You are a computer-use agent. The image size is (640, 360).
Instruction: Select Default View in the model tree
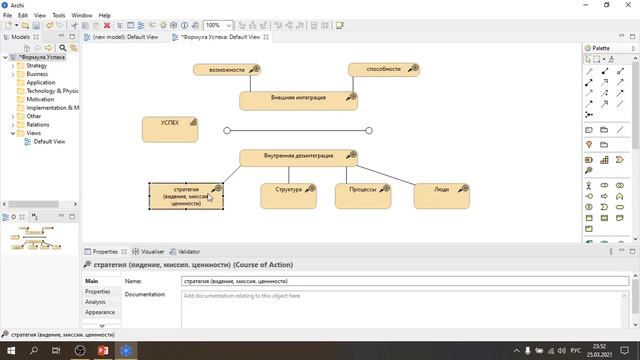coord(49,142)
